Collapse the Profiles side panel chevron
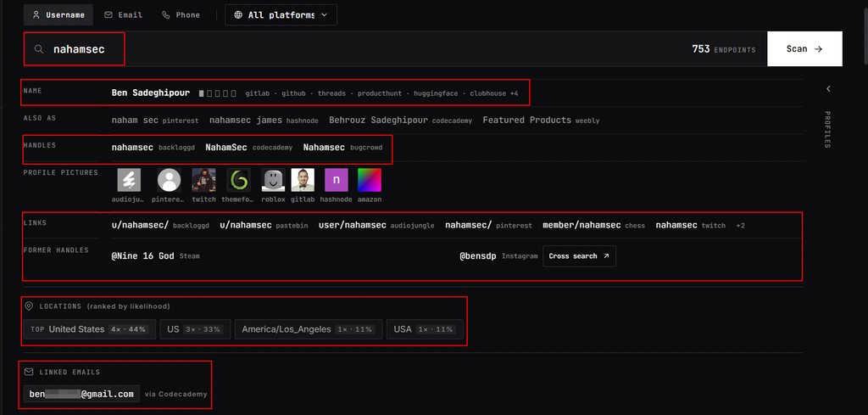This screenshot has height=415, width=868. pyautogui.click(x=828, y=88)
